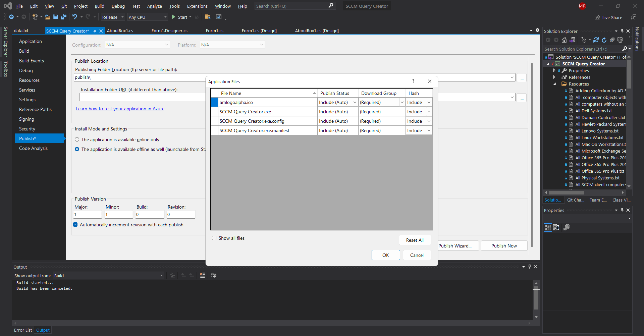Click Collapse All icon in Solution Explorer
This screenshot has width=644, height=336.
pyautogui.click(x=612, y=40)
